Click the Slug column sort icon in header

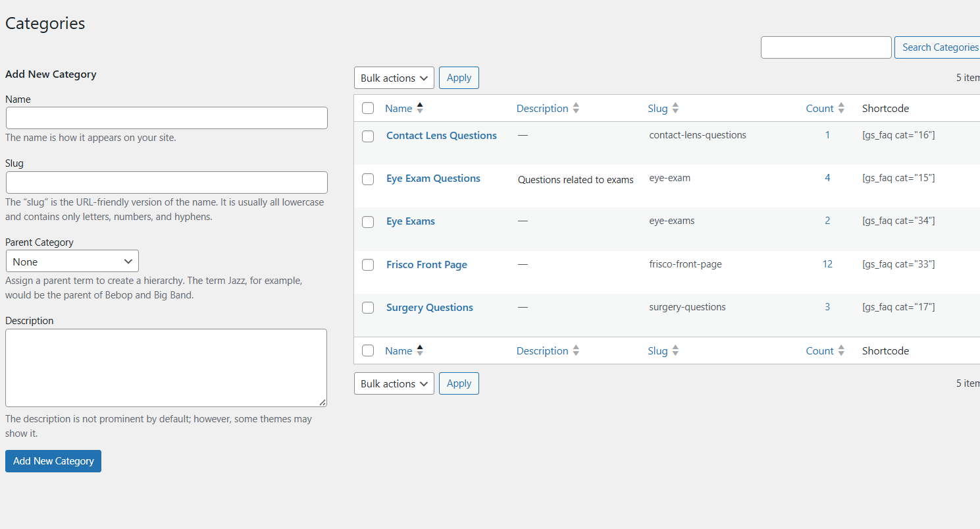(675, 109)
